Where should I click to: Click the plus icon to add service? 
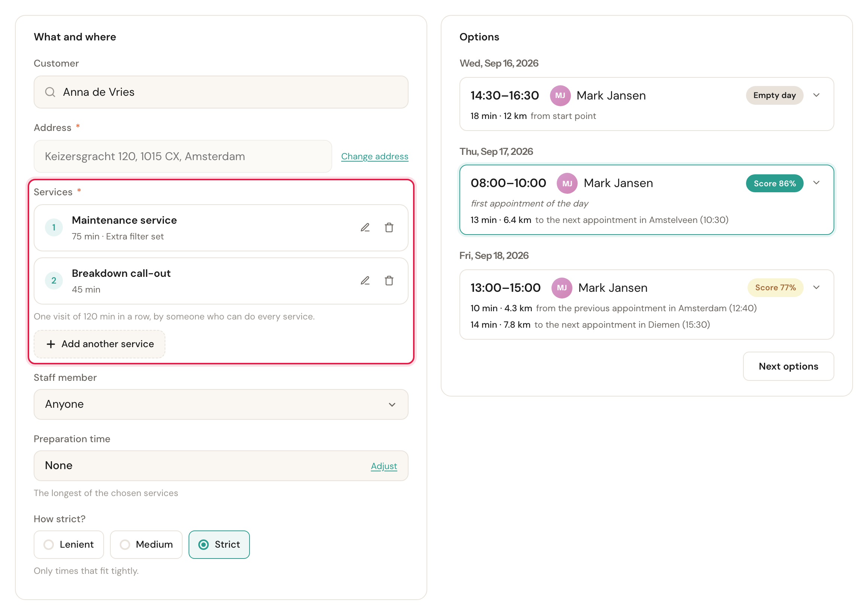click(51, 344)
